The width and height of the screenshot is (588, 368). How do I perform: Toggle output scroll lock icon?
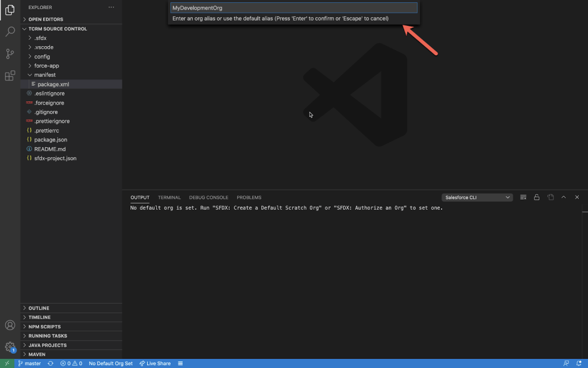[x=536, y=197]
